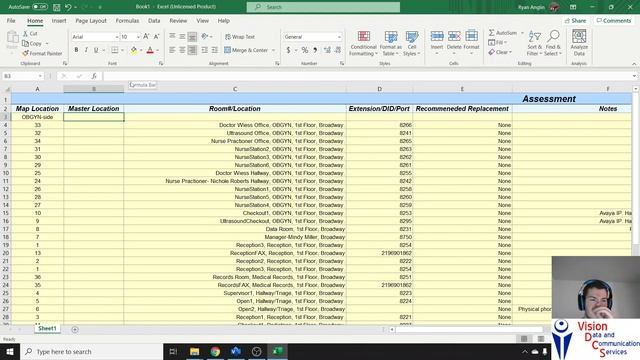This screenshot has height=360, width=640.
Task: Open Format as Table gallery
Action: pos(391,43)
